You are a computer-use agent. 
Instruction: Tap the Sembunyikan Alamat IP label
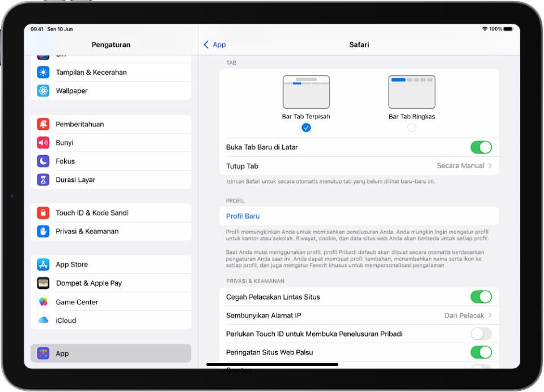click(263, 316)
